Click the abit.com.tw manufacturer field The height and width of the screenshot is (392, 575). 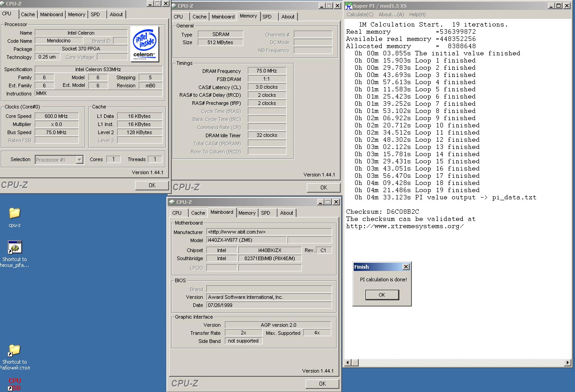pyautogui.click(x=269, y=232)
